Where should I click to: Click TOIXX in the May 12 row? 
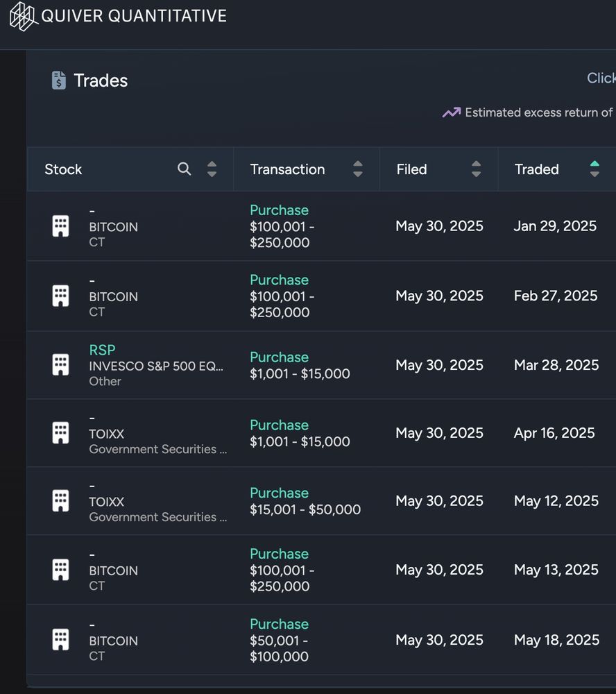[107, 502]
